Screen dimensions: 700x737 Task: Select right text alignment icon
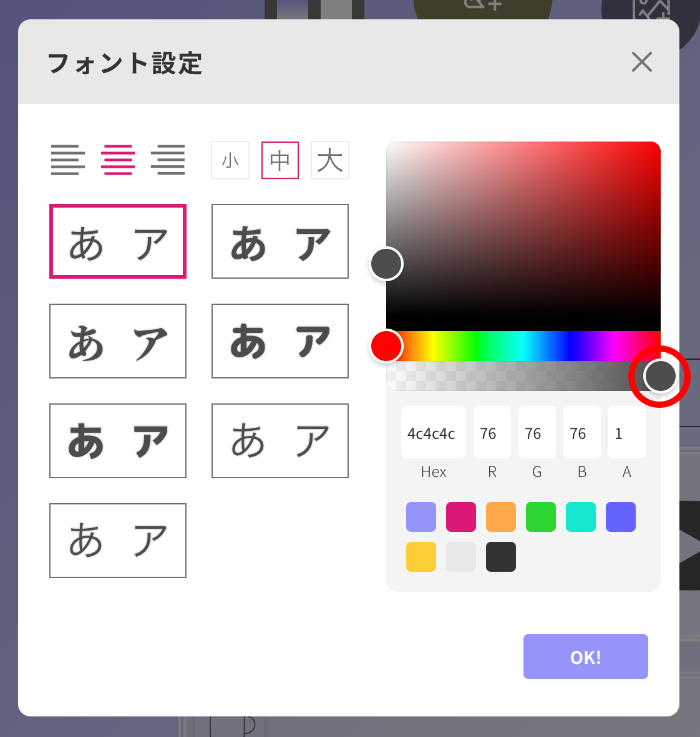click(168, 160)
